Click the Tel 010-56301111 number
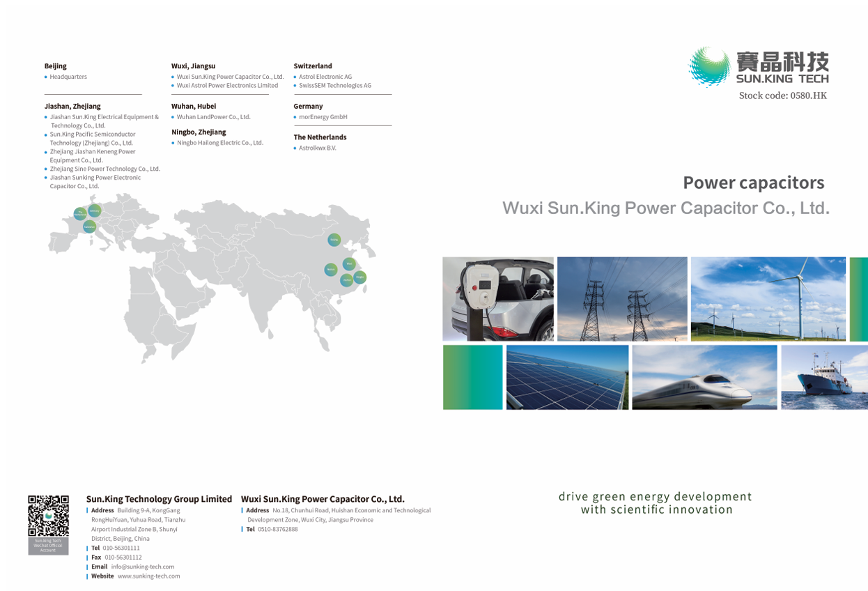 [x=121, y=548]
